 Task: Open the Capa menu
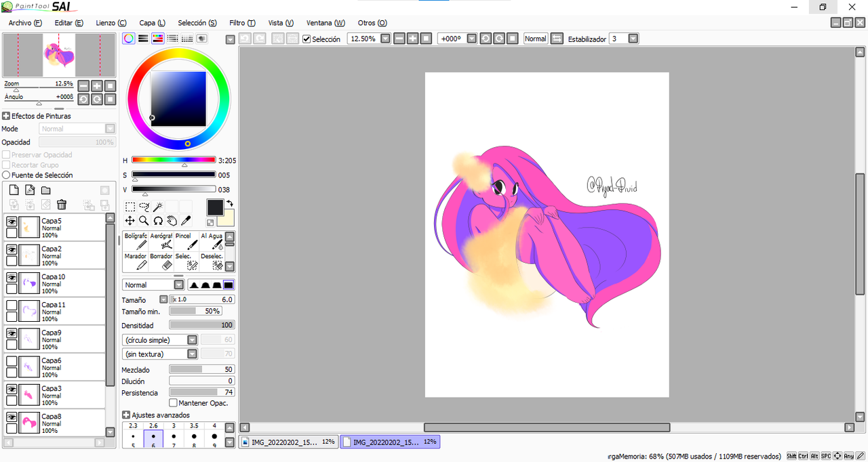[x=152, y=22]
